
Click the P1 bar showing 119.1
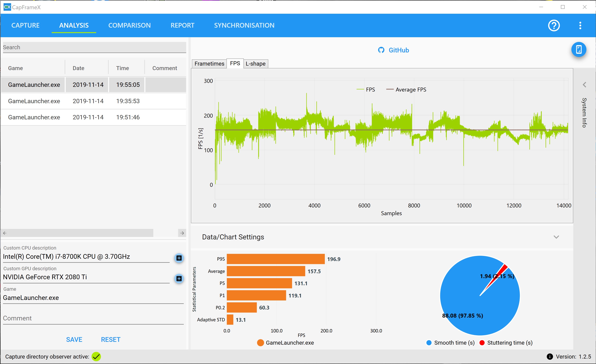point(256,295)
